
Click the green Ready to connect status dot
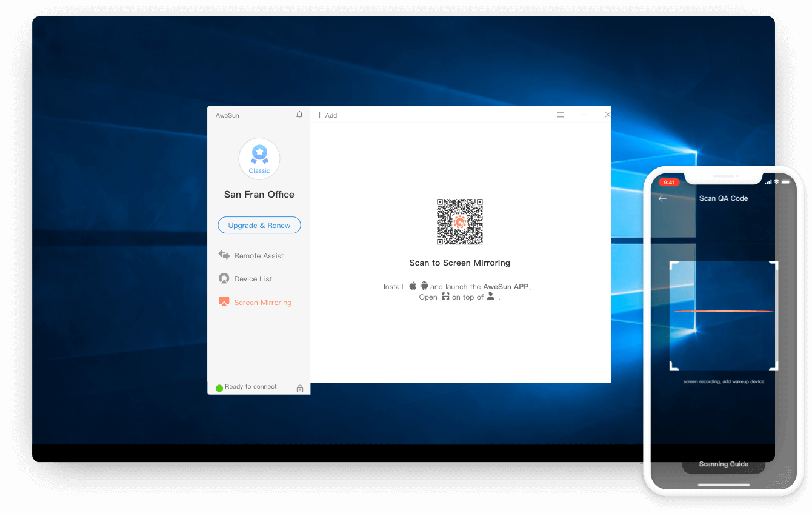(219, 387)
